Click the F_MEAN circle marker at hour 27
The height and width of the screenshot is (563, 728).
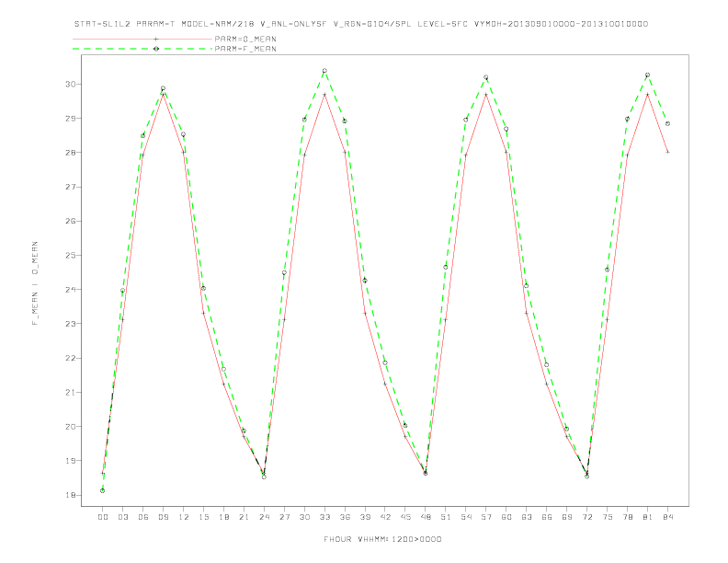click(x=284, y=272)
